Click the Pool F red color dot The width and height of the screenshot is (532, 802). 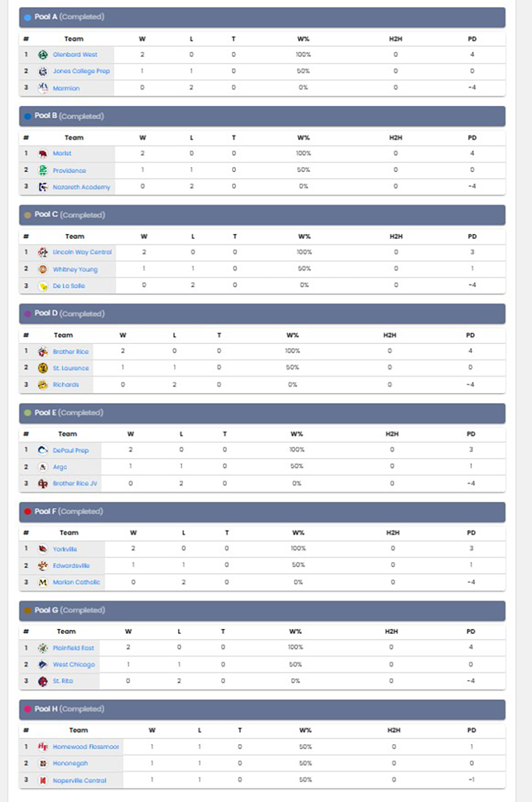pos(27,512)
